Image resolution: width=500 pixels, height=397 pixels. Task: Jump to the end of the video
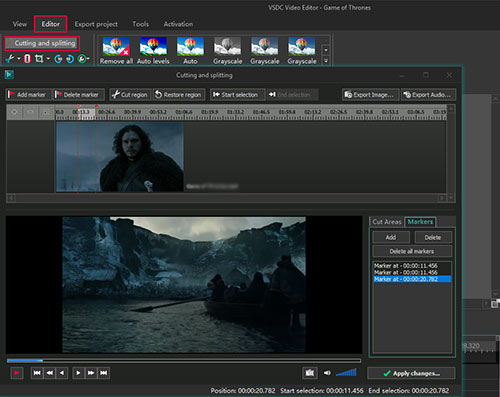[x=103, y=373]
